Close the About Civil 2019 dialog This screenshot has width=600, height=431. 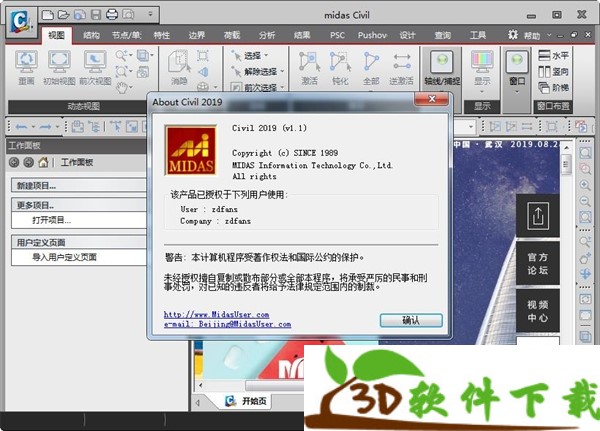[x=432, y=99]
